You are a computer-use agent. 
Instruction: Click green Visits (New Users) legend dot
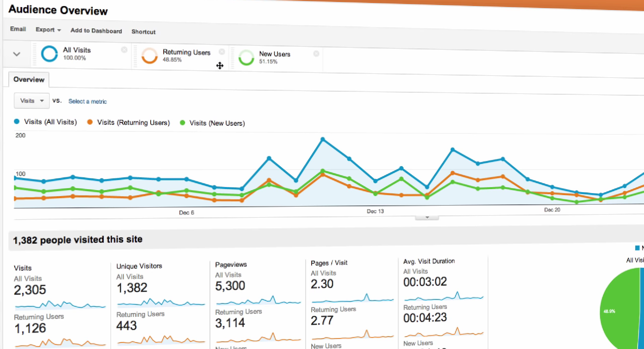(x=182, y=123)
